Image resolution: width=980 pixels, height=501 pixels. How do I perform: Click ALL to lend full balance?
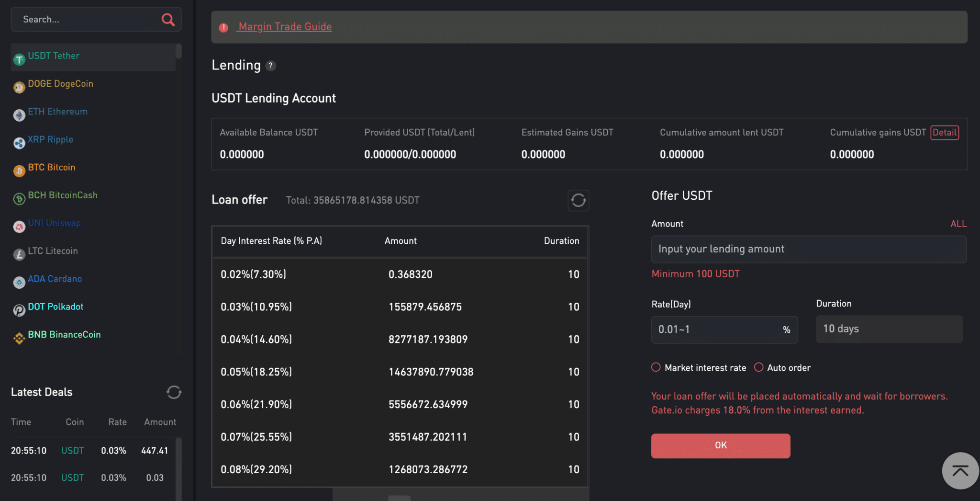pyautogui.click(x=958, y=224)
